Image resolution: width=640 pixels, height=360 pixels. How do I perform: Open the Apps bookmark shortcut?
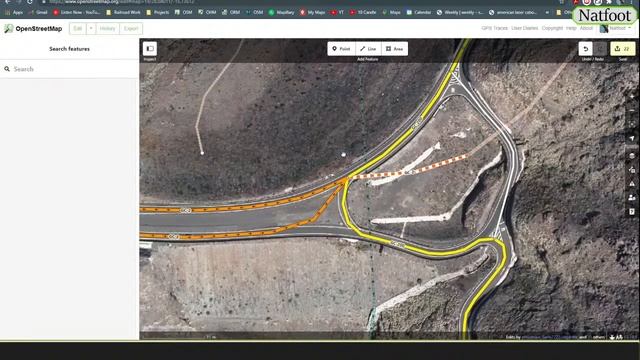(x=15, y=13)
